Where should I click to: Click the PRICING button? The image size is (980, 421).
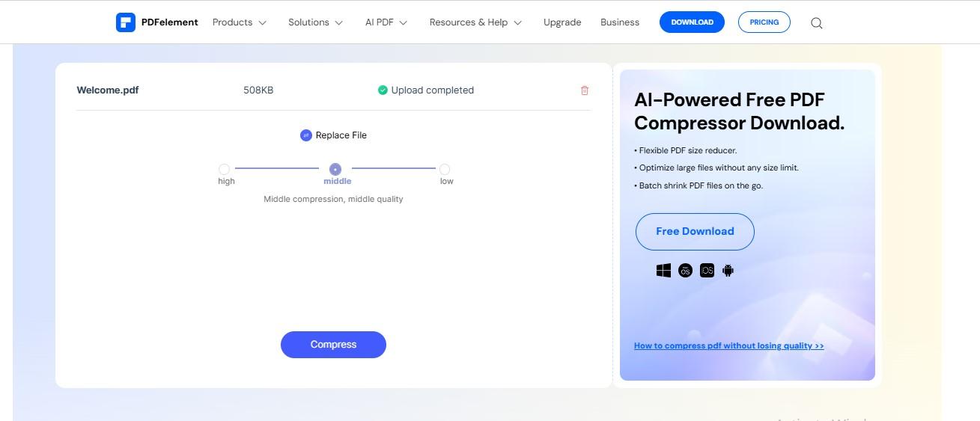[x=764, y=22]
